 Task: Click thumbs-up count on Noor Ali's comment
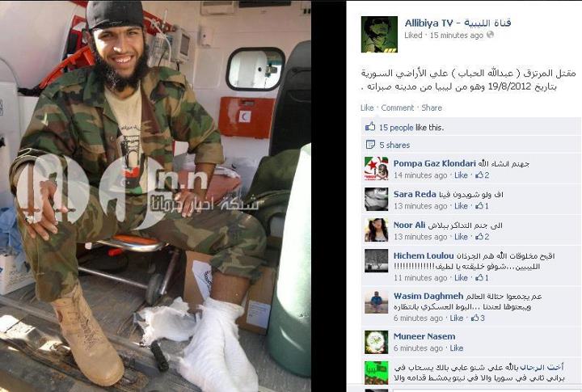483,237
